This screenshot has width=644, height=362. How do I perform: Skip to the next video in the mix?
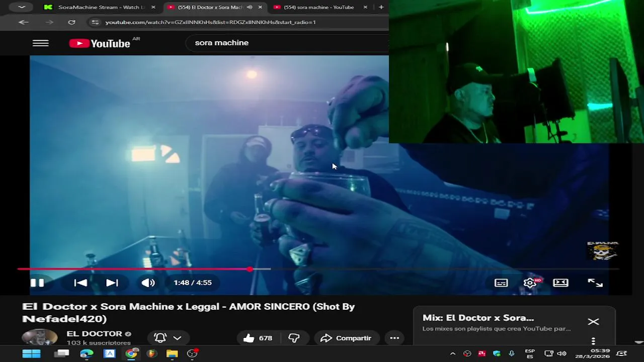pyautogui.click(x=112, y=283)
